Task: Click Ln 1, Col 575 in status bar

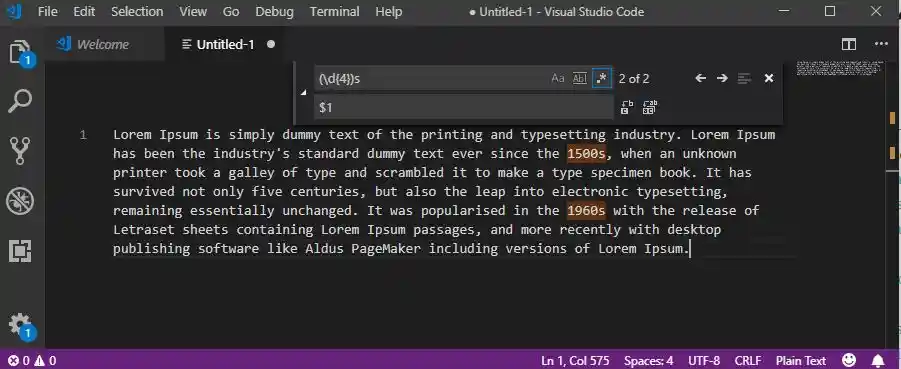Action: [575, 361]
